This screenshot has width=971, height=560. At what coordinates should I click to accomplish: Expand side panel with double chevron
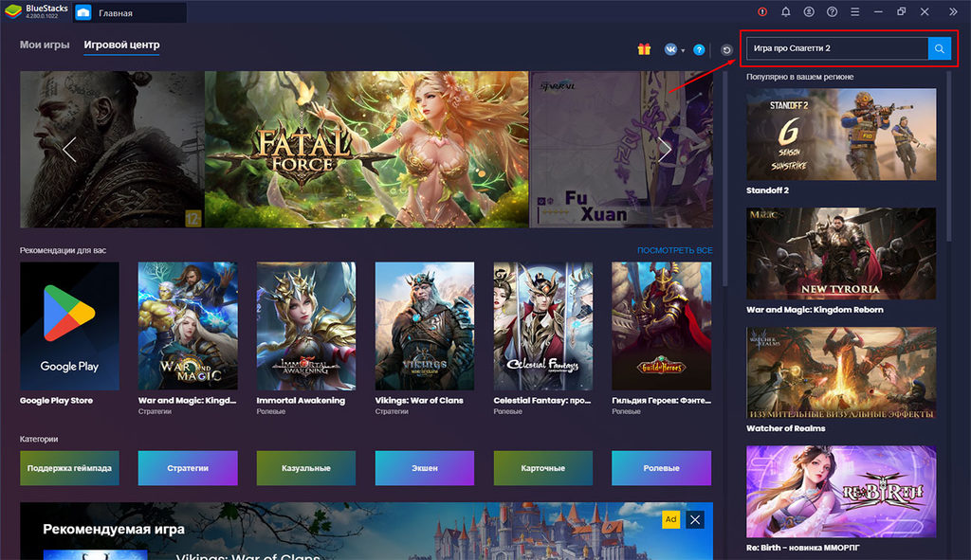[x=953, y=11]
